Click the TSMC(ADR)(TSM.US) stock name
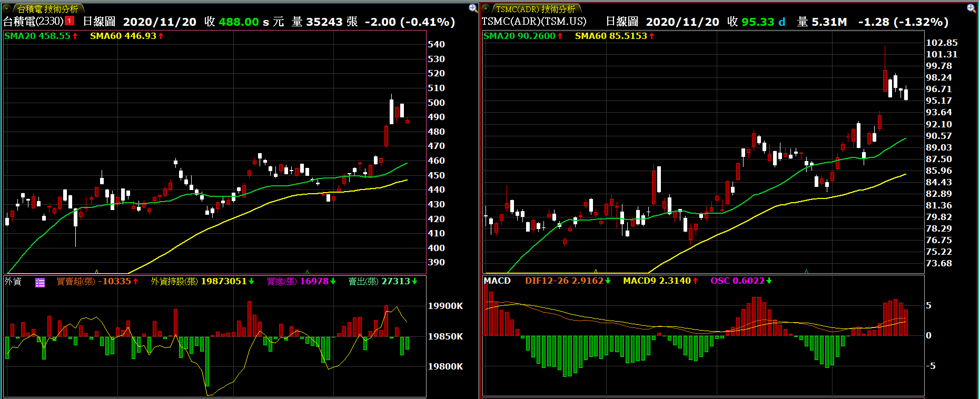 tap(534, 22)
